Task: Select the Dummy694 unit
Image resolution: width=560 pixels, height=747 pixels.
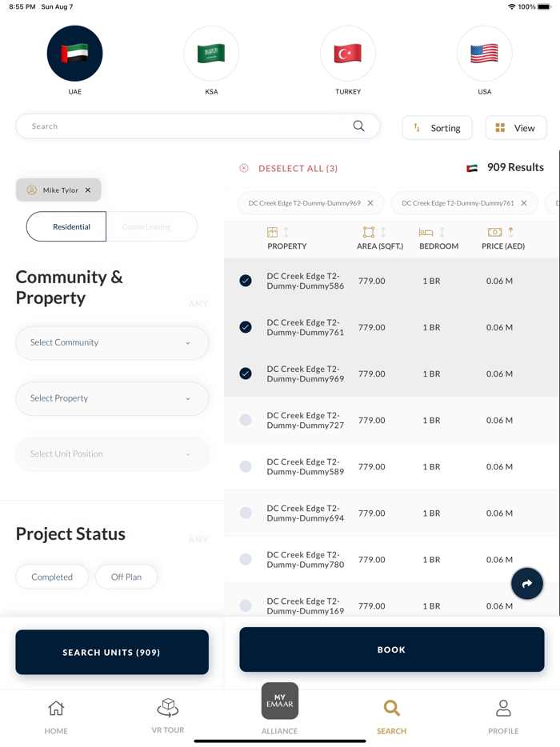Action: click(x=246, y=513)
